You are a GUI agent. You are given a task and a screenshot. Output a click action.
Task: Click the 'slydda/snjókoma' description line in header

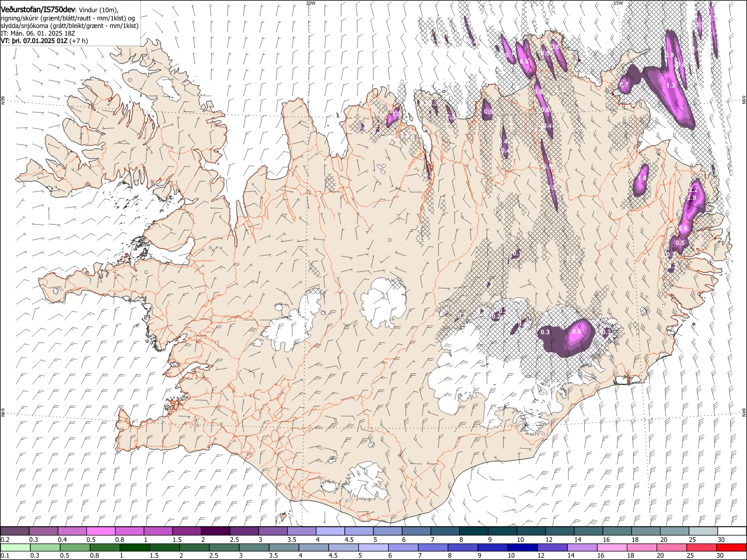coord(69,26)
